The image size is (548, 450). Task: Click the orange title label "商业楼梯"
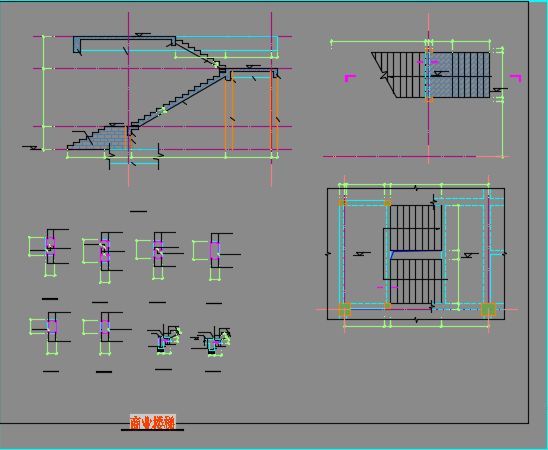pos(153,422)
